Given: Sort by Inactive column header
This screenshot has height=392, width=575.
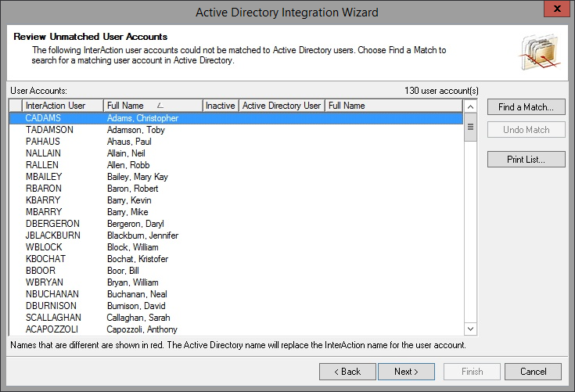Looking at the screenshot, I should pos(221,106).
